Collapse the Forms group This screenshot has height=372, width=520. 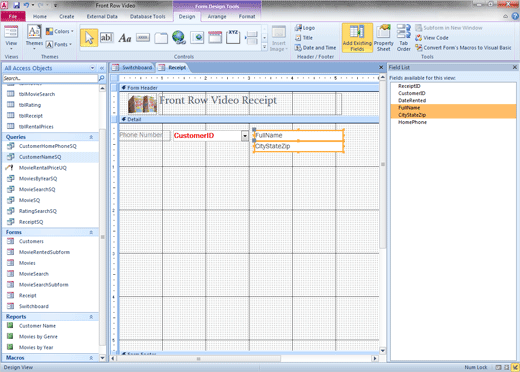[x=91, y=232]
